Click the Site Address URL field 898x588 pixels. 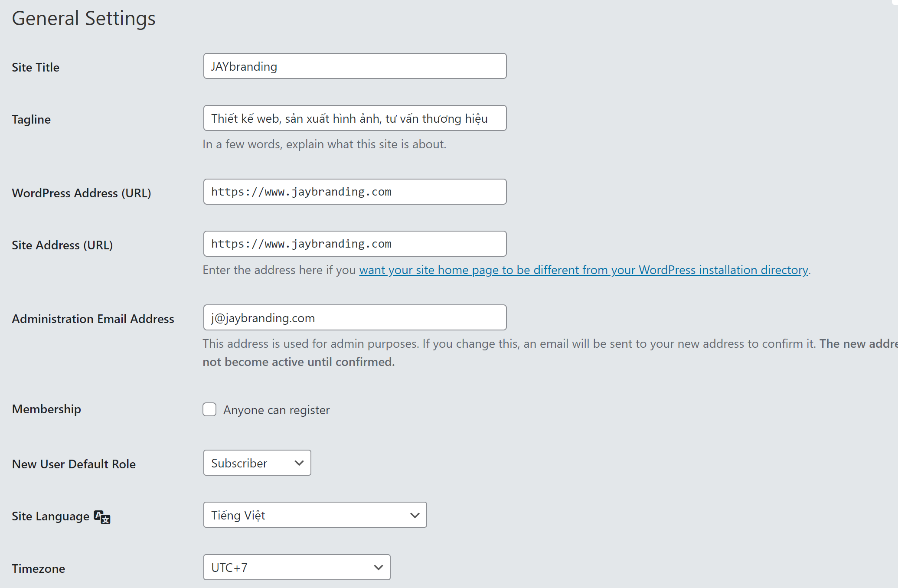click(x=355, y=244)
